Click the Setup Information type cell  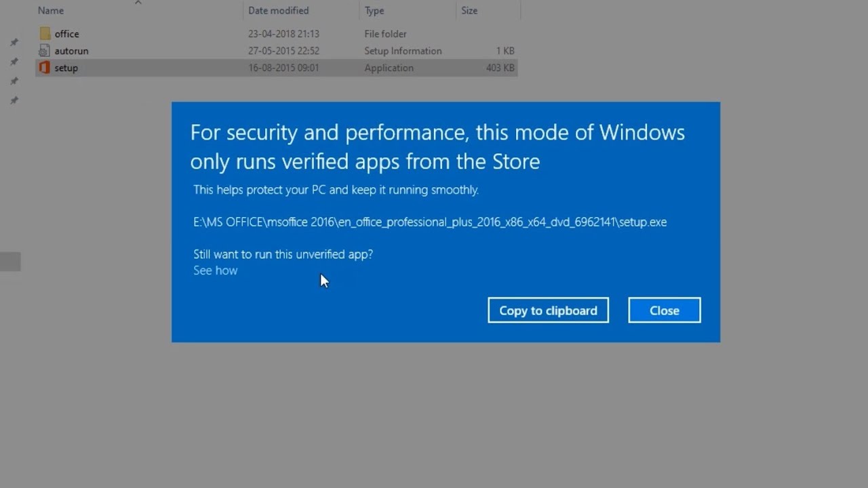(x=403, y=51)
